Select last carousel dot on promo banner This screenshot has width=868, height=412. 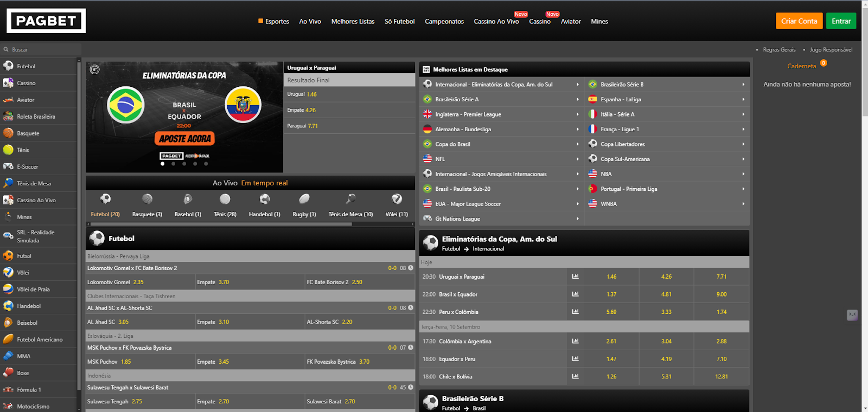[206, 163]
